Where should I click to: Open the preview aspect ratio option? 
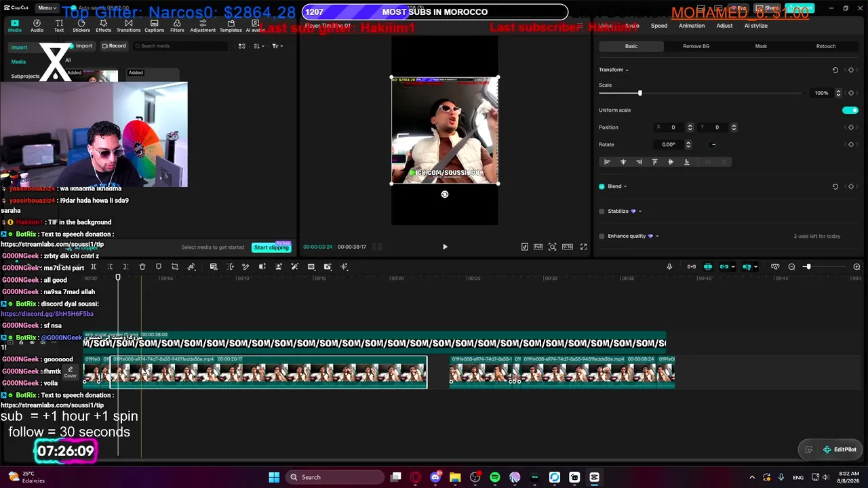(x=568, y=247)
